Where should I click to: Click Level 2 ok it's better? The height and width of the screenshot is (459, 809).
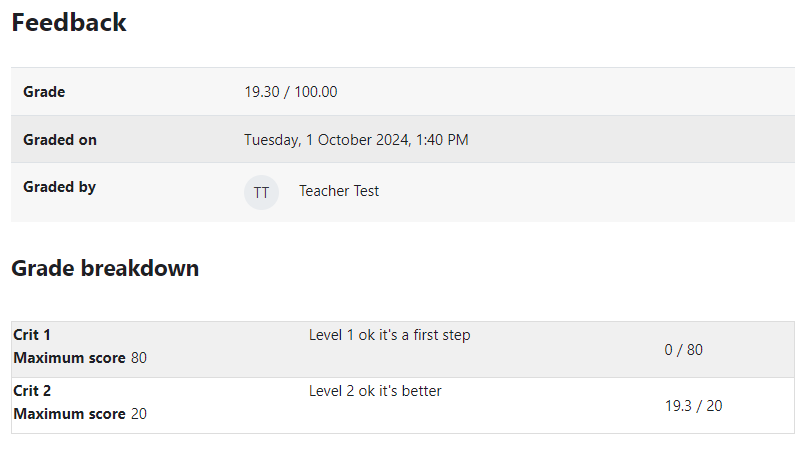pyautogui.click(x=375, y=391)
